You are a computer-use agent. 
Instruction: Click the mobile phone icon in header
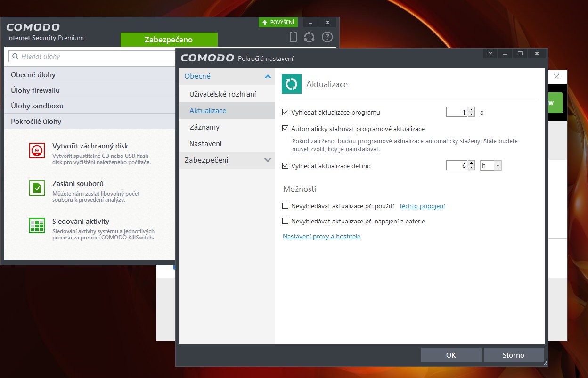pos(293,37)
